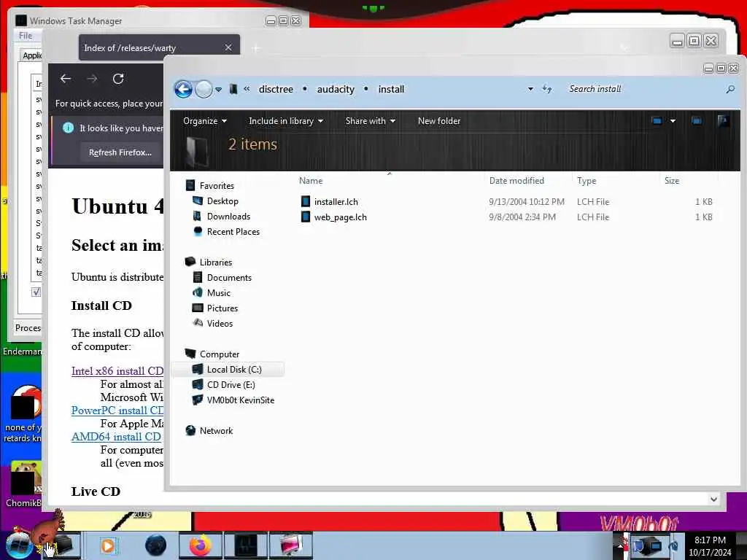Open Windows Media Player from taskbar
This screenshot has width=747, height=560.
coord(108,545)
